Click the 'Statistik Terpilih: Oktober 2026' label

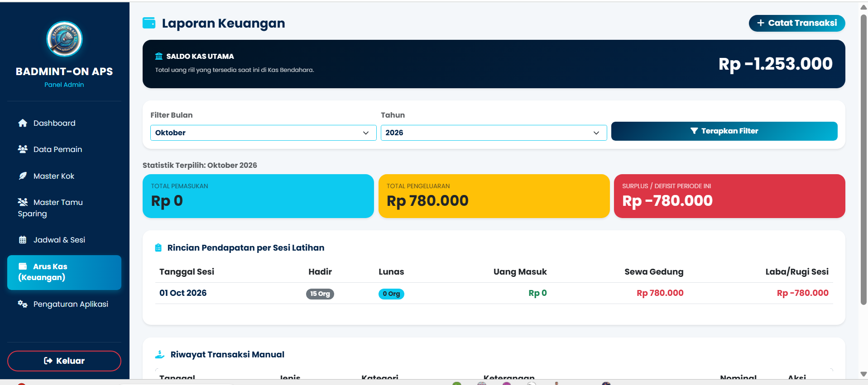point(200,165)
